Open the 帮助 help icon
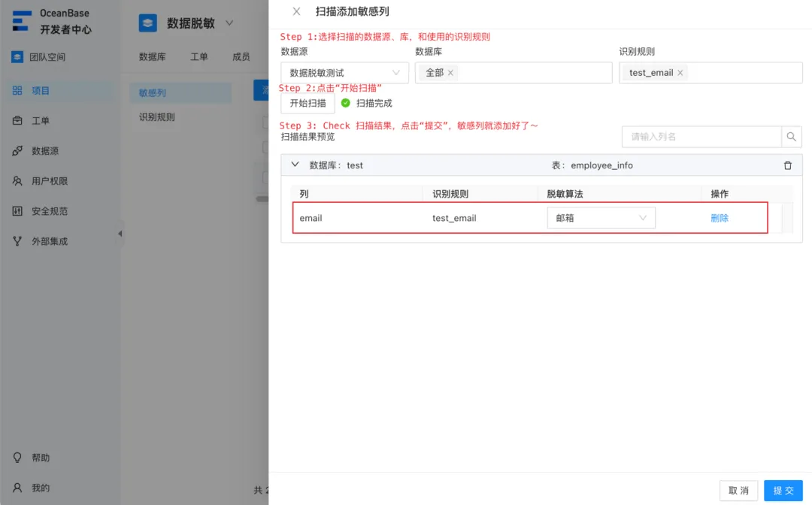 click(17, 458)
